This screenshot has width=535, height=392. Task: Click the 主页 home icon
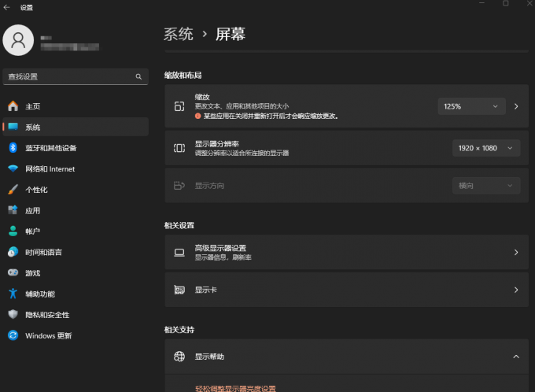pos(13,105)
